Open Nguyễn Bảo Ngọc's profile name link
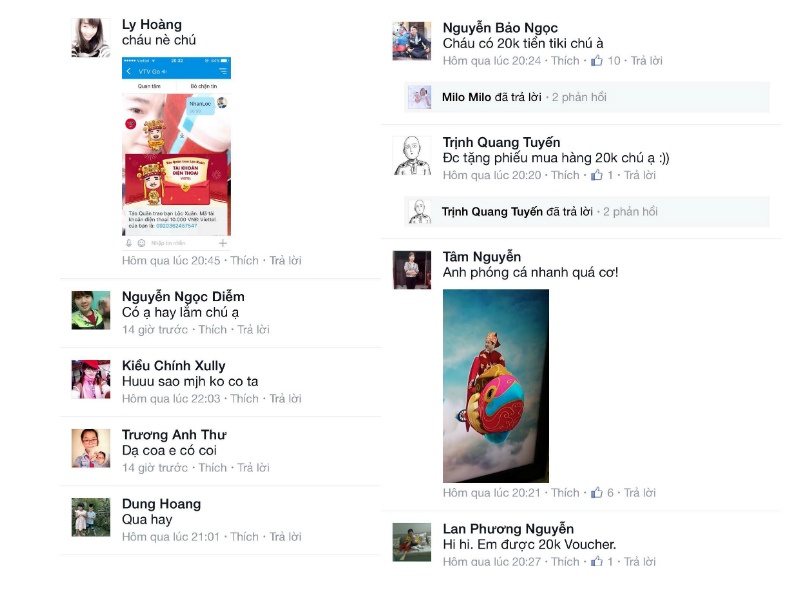This screenshot has height=600, width=800. click(500, 28)
